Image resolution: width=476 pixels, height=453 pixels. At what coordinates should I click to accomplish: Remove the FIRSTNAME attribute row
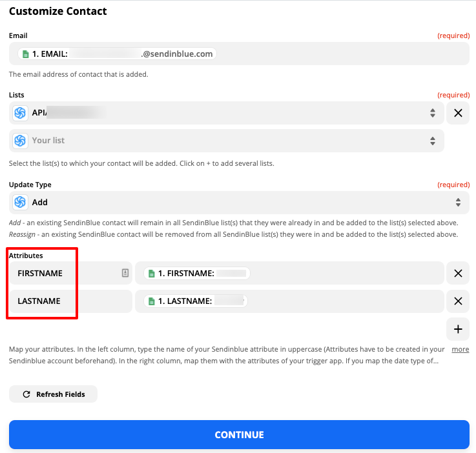tap(458, 273)
